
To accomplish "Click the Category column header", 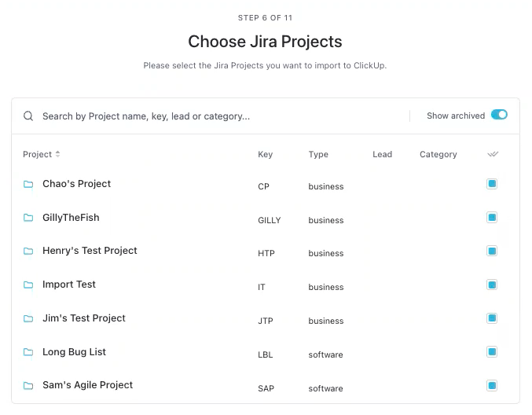I will click(x=438, y=155).
